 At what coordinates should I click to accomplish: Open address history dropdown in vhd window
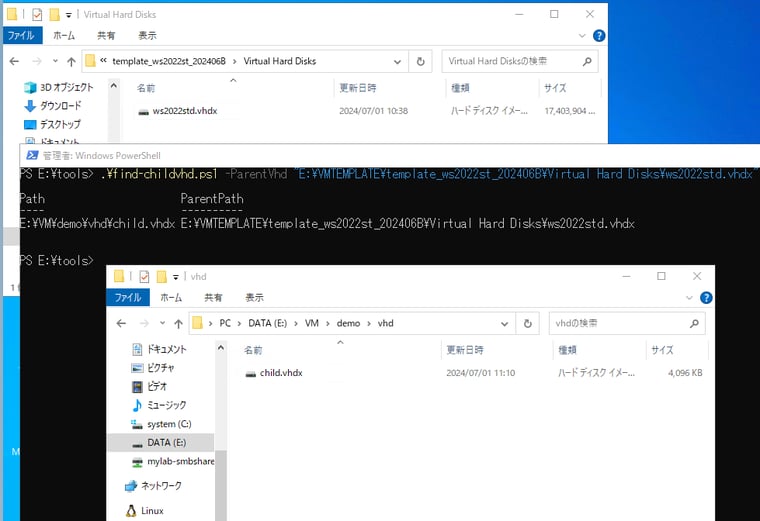[505, 323]
